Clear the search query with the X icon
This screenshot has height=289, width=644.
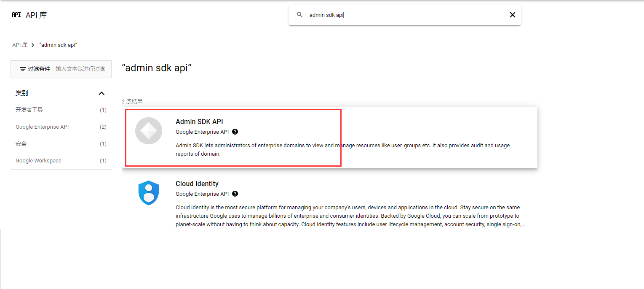tap(512, 14)
